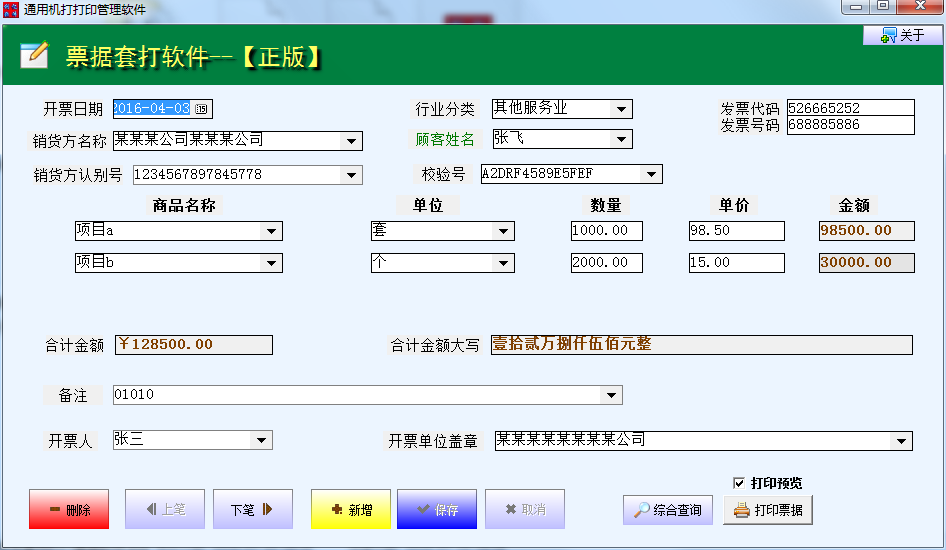This screenshot has height=550, width=946.
Task: Click the quantity field showing 2000.00
Action: point(606,263)
